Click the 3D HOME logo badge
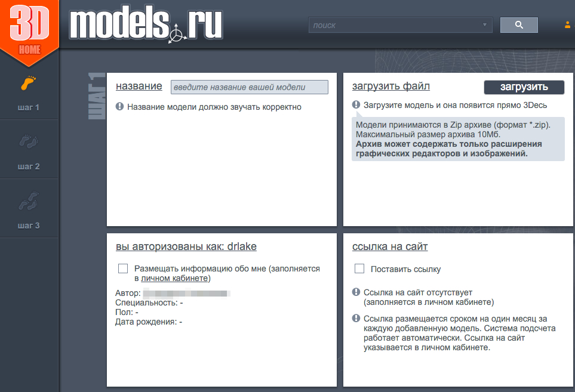This screenshot has width=575, height=392. point(29,30)
